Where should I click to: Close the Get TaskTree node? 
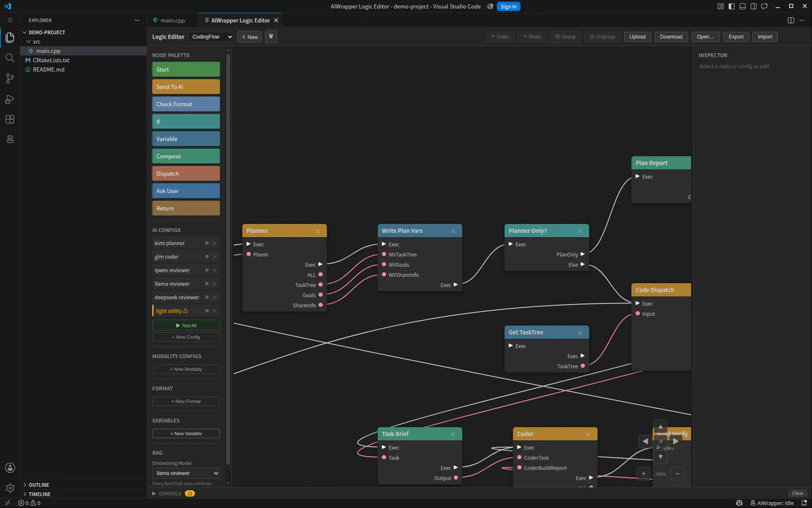tap(580, 333)
